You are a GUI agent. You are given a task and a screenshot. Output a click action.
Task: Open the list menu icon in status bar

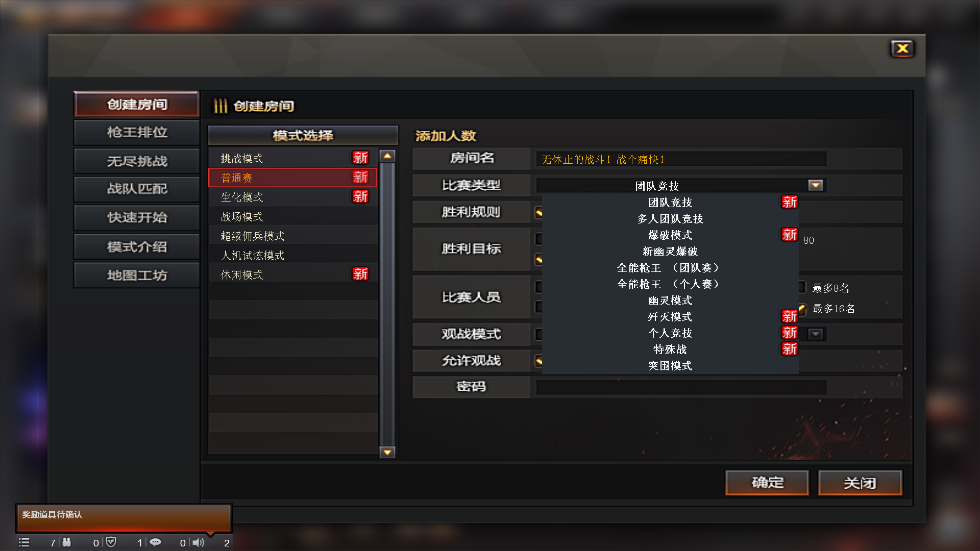(24, 542)
